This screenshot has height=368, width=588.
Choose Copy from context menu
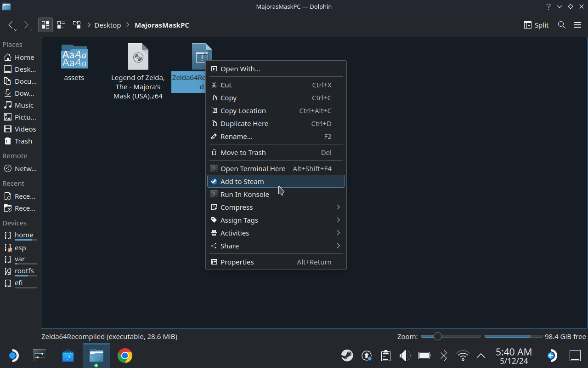click(276, 98)
